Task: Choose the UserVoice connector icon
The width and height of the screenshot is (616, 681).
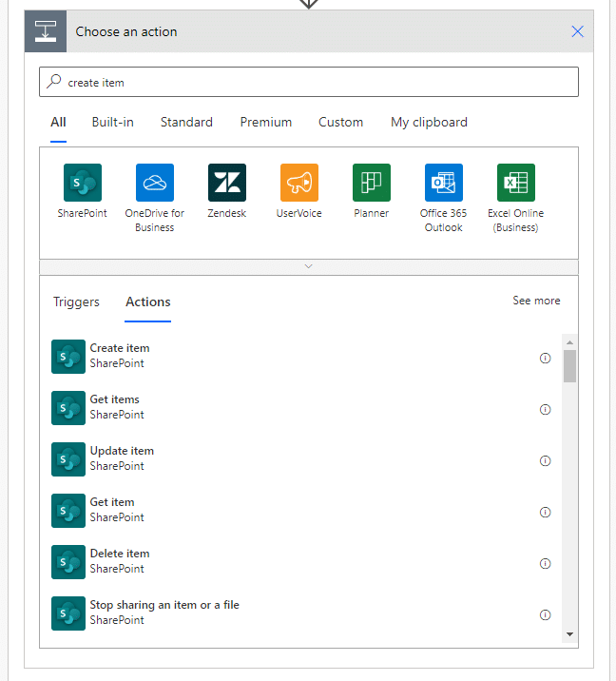Action: [299, 183]
